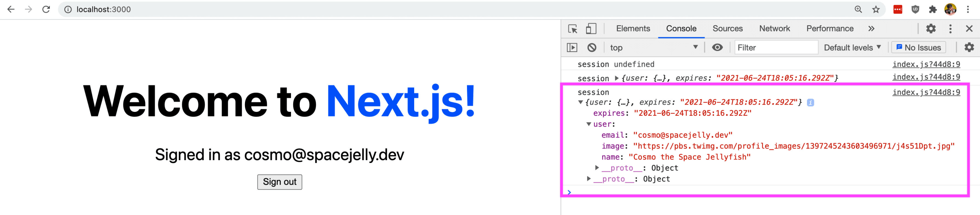980x215 pixels.
Task: Open index.js link on expanded session log
Action: [x=926, y=92]
